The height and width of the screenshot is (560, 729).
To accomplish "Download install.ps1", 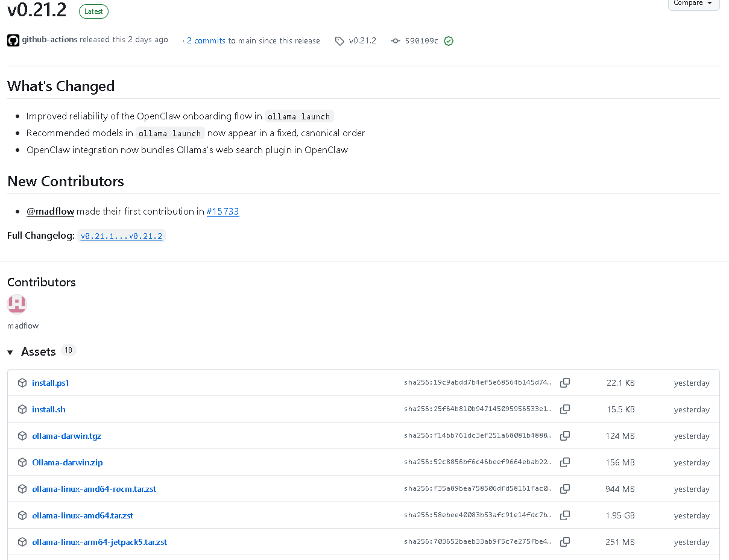I will (x=51, y=383).
